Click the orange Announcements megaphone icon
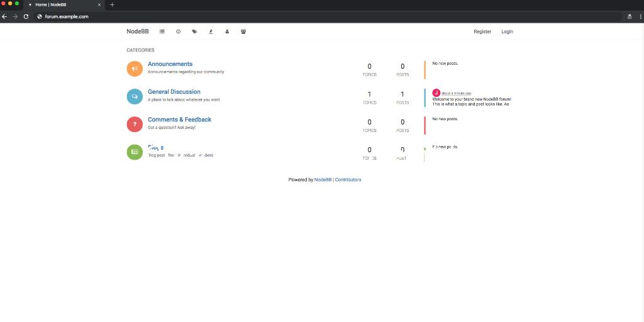This screenshot has height=322, width=644. tap(135, 69)
